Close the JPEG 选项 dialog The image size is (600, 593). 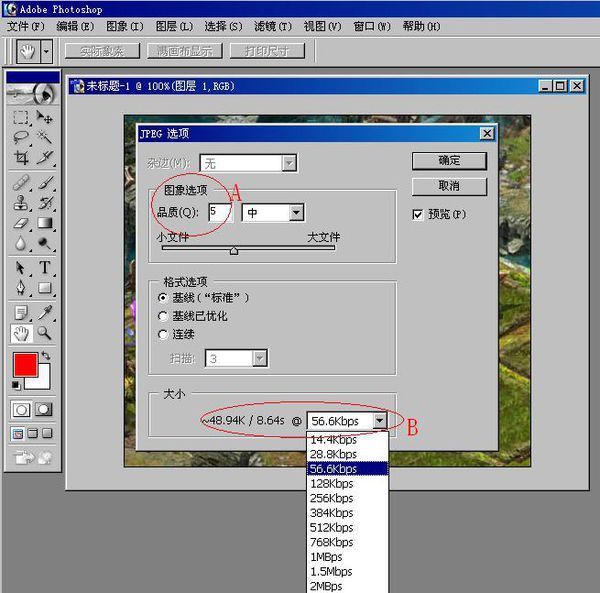pos(487,134)
